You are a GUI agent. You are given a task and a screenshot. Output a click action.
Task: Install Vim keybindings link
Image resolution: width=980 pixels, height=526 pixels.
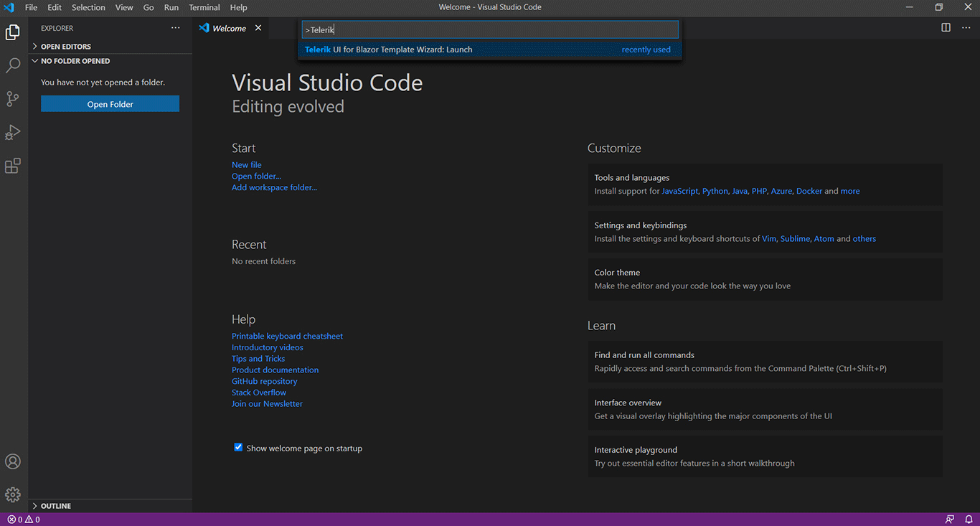point(769,239)
